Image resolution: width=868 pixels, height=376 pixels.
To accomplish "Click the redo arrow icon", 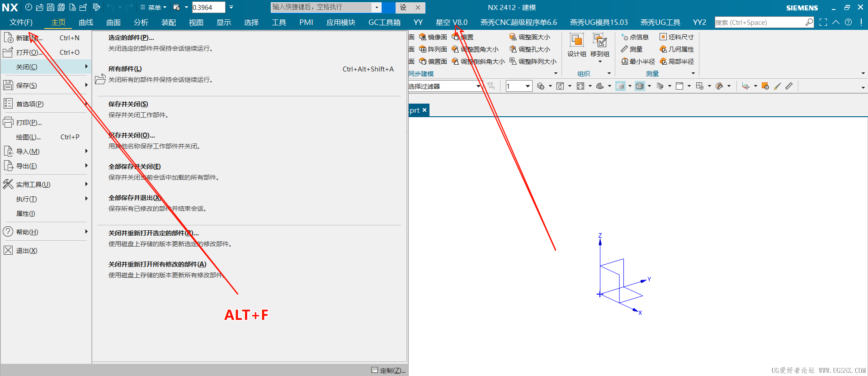I will 129,7.
